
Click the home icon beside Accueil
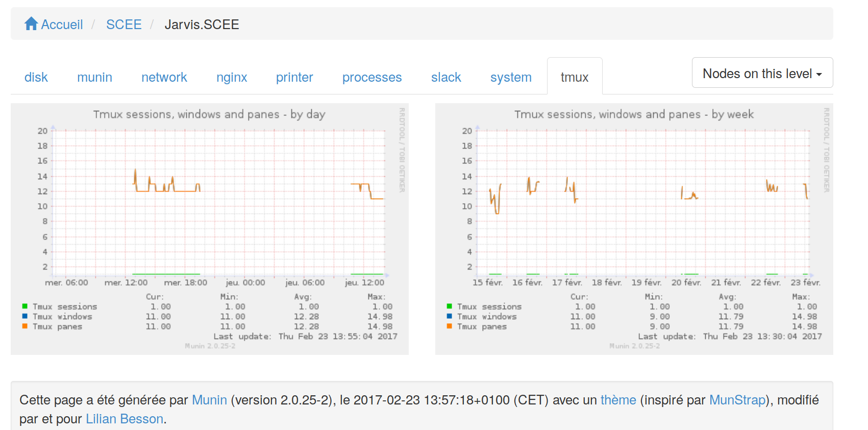[x=31, y=24]
